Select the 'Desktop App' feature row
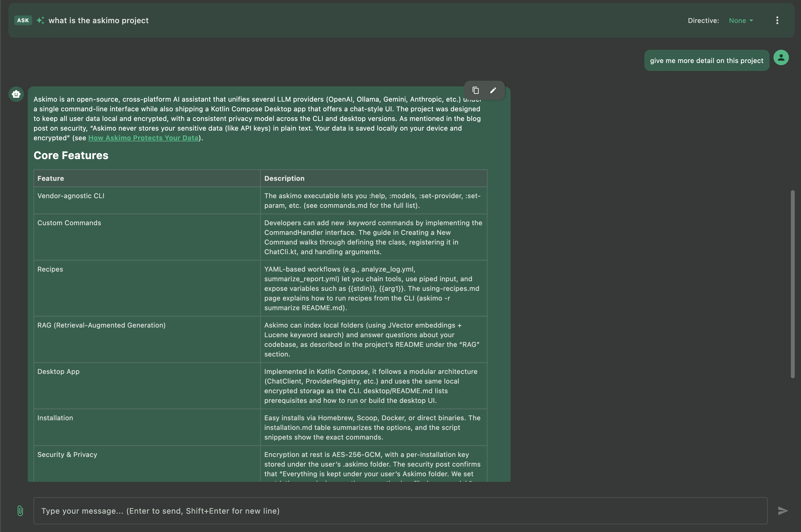 point(58,371)
